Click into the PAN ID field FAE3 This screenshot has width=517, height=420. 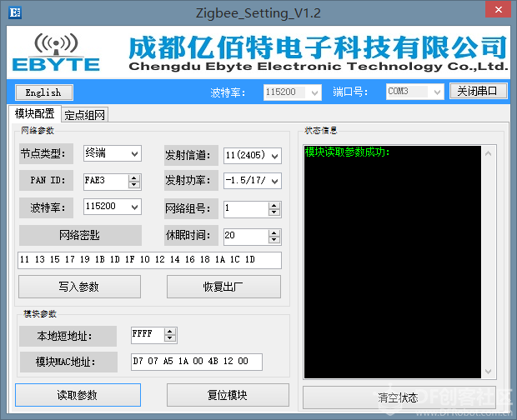tap(106, 181)
